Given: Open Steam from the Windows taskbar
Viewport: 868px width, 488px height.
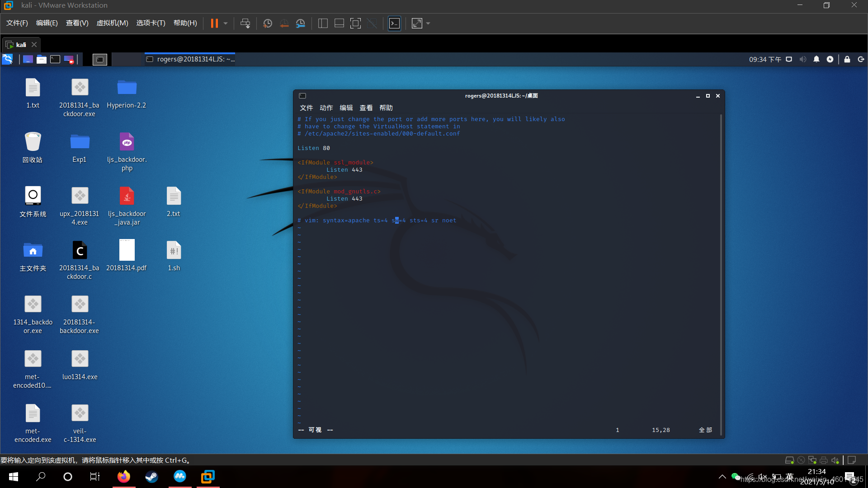Looking at the screenshot, I should (x=152, y=477).
